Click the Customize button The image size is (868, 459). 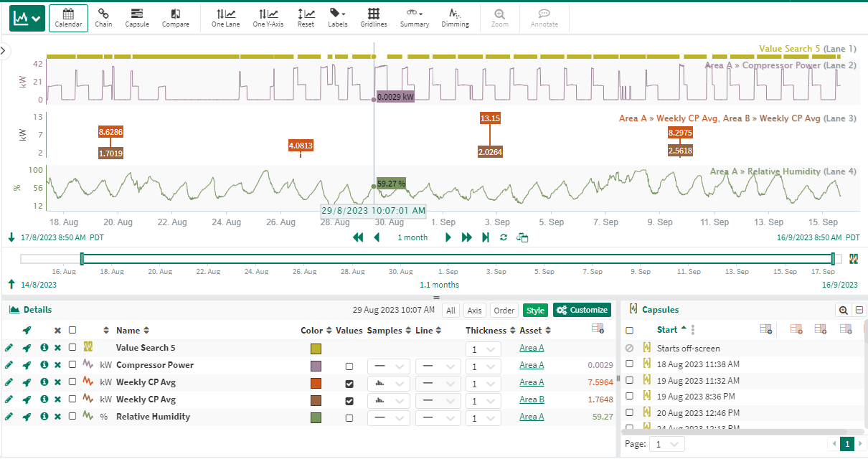582,310
